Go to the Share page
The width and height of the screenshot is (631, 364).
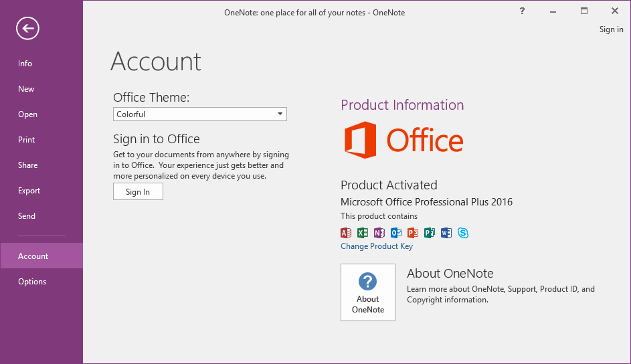(41, 165)
